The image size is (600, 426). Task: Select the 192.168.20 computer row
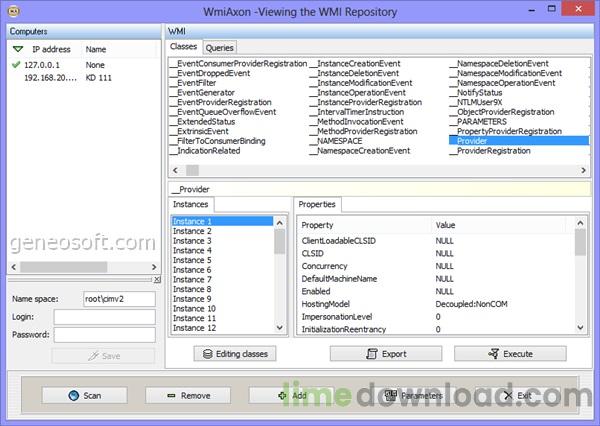pos(84,78)
